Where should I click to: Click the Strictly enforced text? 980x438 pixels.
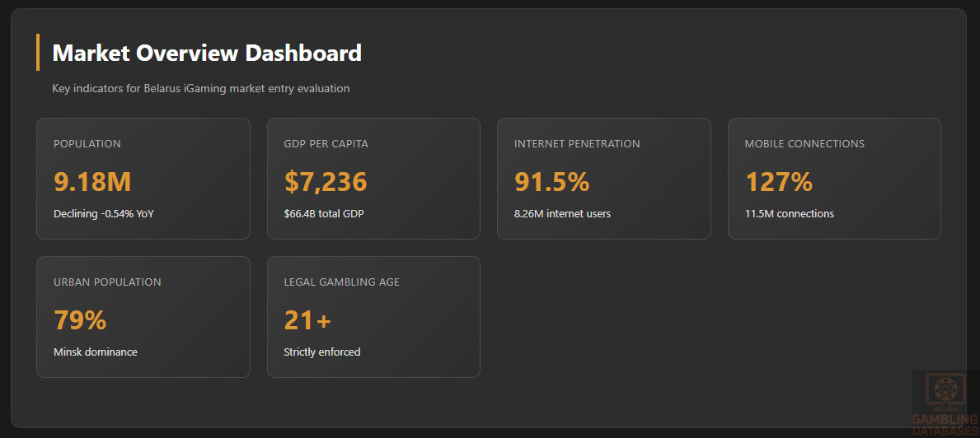[322, 352]
